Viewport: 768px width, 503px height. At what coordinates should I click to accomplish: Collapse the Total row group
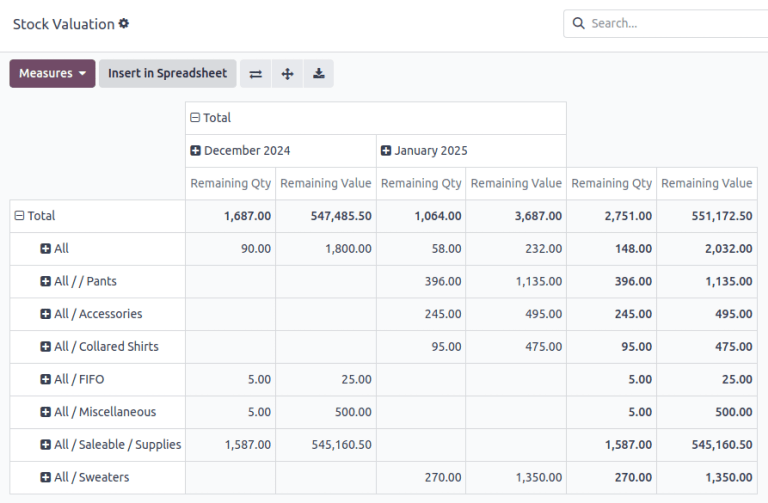click(x=19, y=216)
